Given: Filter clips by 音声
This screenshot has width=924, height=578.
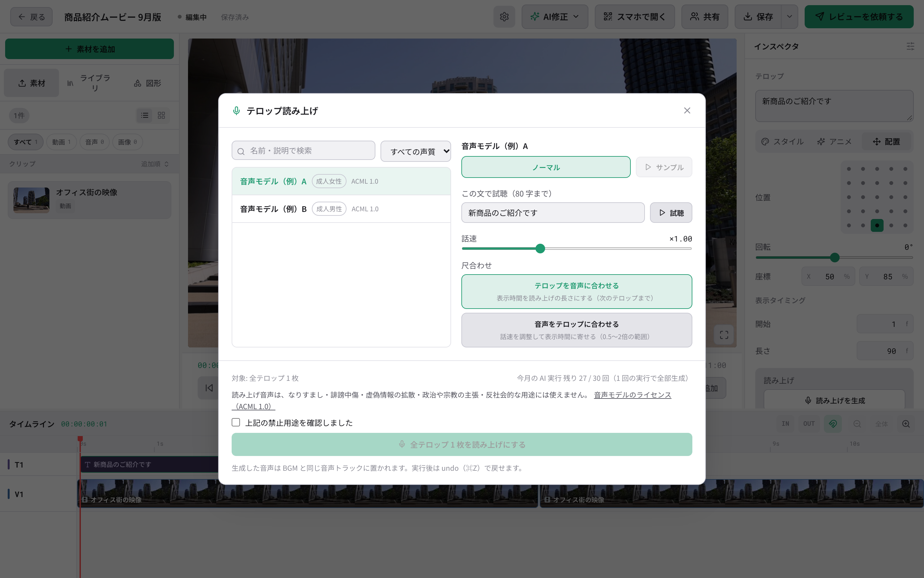Looking at the screenshot, I should click(94, 142).
